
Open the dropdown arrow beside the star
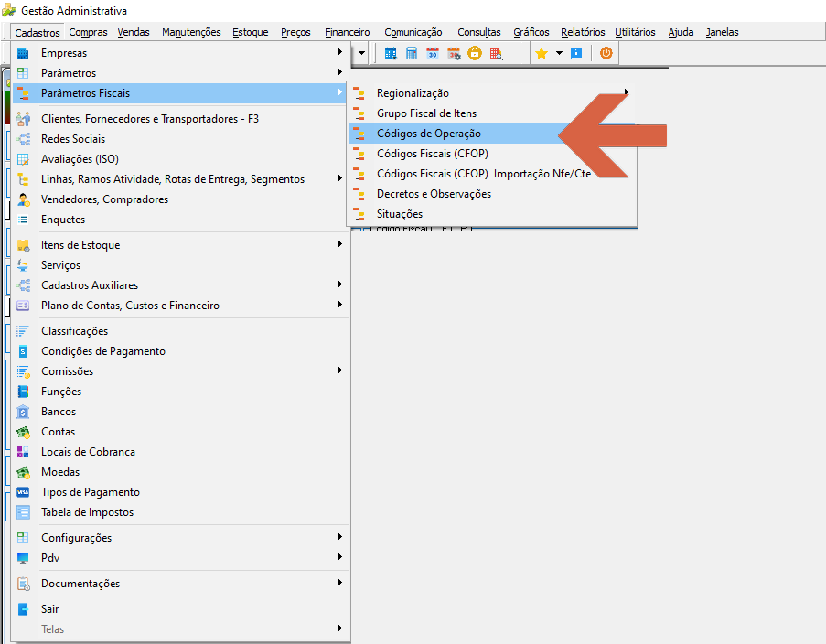click(559, 53)
